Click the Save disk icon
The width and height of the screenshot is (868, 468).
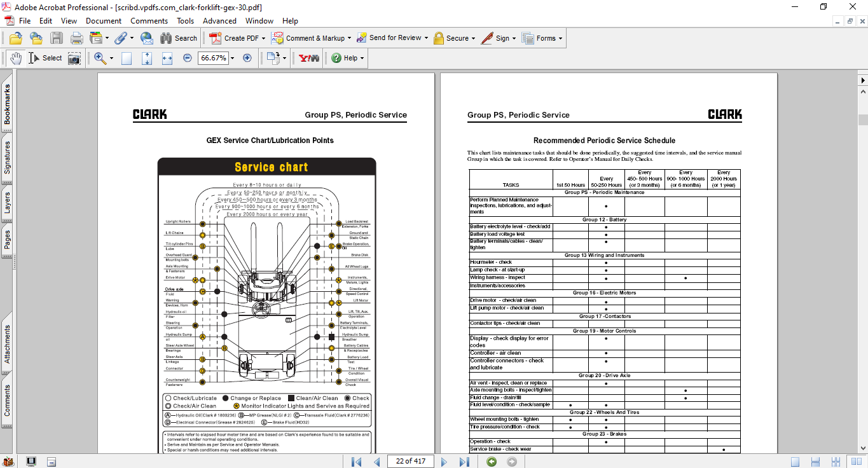(56, 38)
